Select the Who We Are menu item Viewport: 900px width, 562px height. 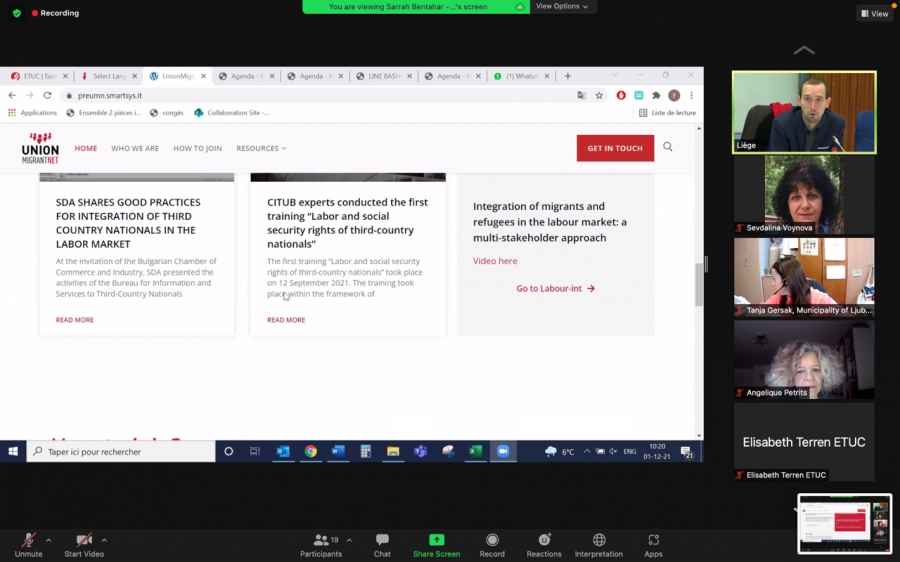(135, 148)
